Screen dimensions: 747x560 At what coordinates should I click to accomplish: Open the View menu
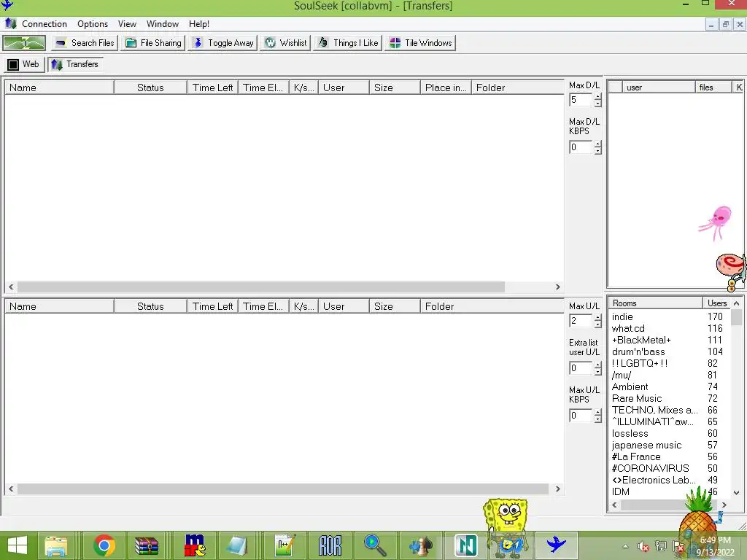(x=127, y=24)
